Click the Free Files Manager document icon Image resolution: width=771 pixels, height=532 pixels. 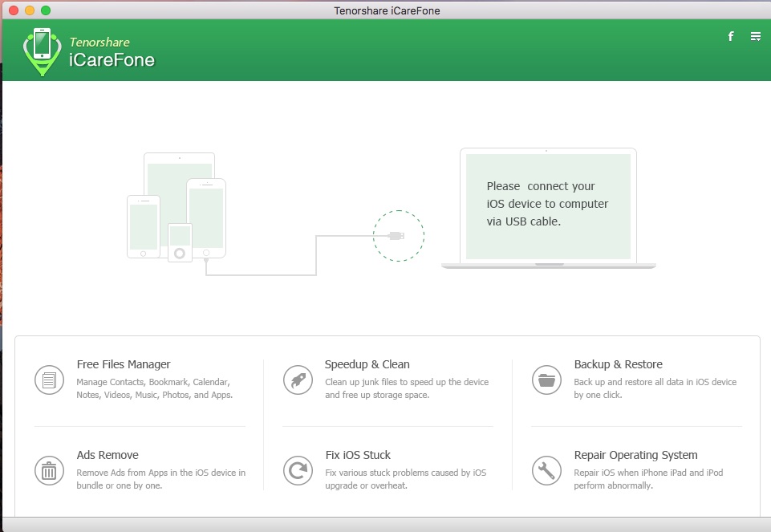pyautogui.click(x=49, y=380)
